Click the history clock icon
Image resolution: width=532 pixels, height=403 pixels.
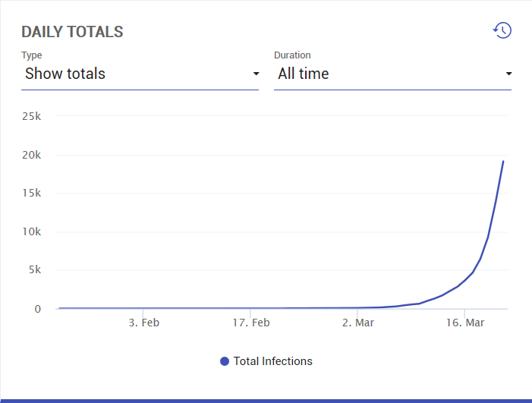[x=502, y=30]
